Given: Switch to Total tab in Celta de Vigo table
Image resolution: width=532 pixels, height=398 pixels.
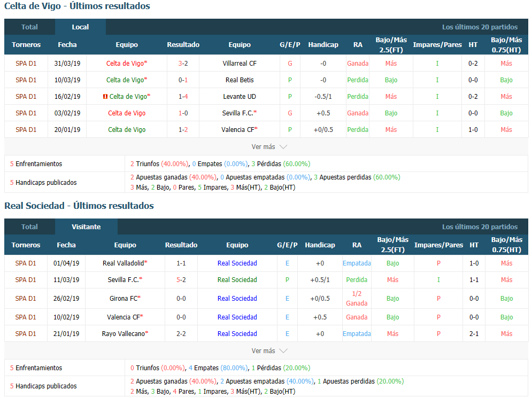Looking at the screenshot, I should [x=29, y=27].
